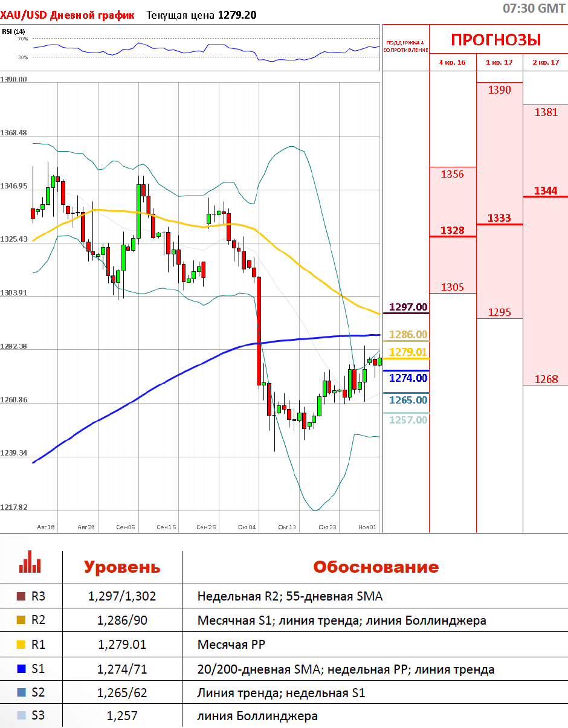
Task: Click the 1297.00 resistance level label
Action: click(x=408, y=307)
